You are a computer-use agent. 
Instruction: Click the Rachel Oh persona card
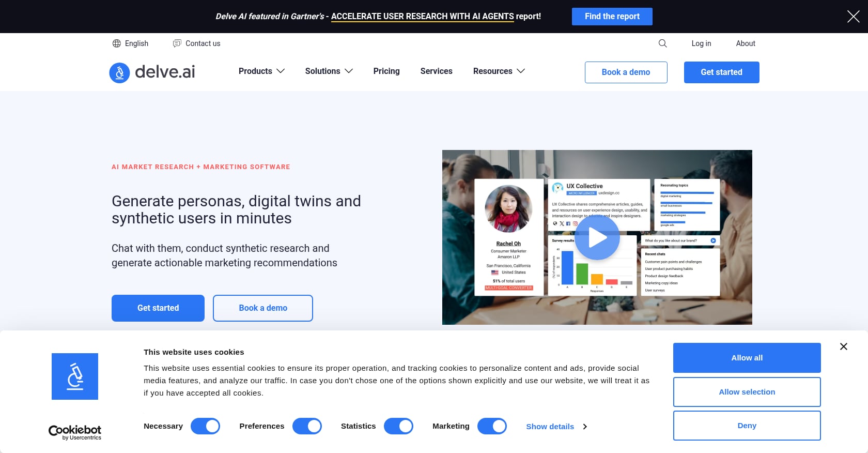click(x=509, y=237)
